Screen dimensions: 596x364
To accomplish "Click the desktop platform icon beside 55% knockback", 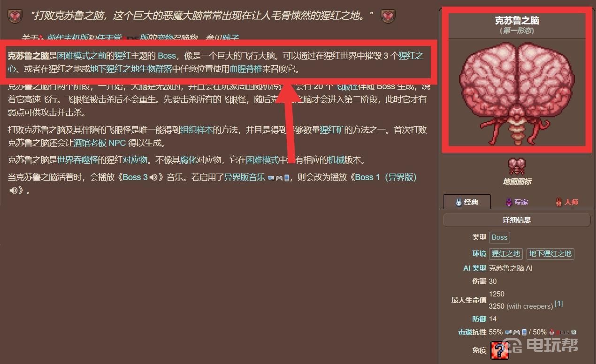I will [508, 332].
